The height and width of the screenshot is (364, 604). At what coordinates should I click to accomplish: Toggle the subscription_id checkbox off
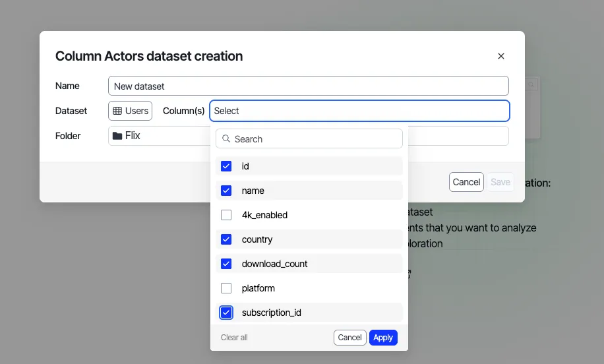226,313
